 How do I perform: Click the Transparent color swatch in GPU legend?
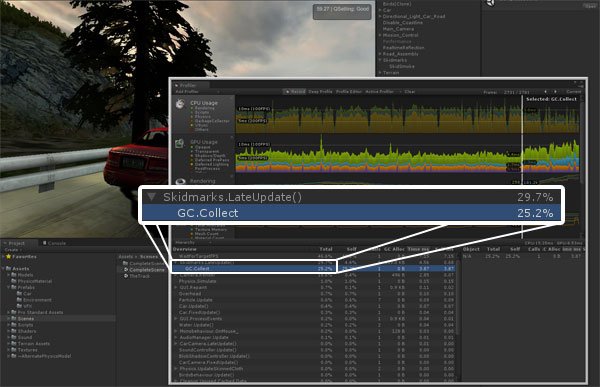point(192,151)
